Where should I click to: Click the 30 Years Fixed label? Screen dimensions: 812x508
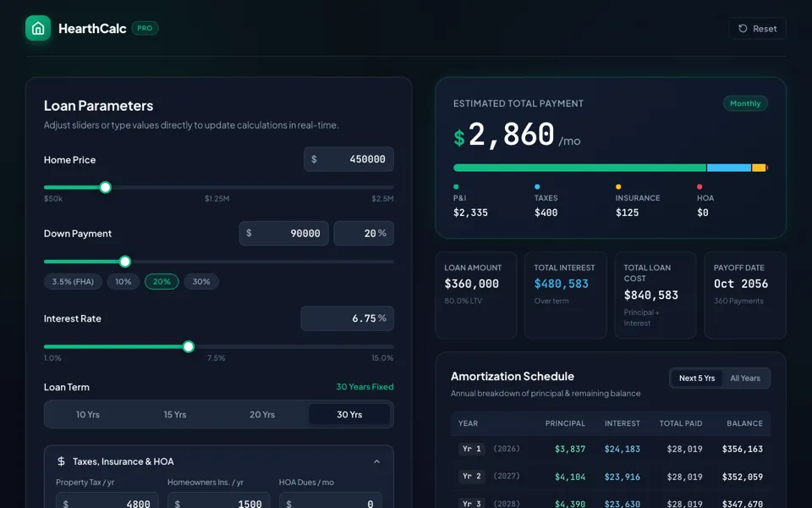pyautogui.click(x=365, y=387)
